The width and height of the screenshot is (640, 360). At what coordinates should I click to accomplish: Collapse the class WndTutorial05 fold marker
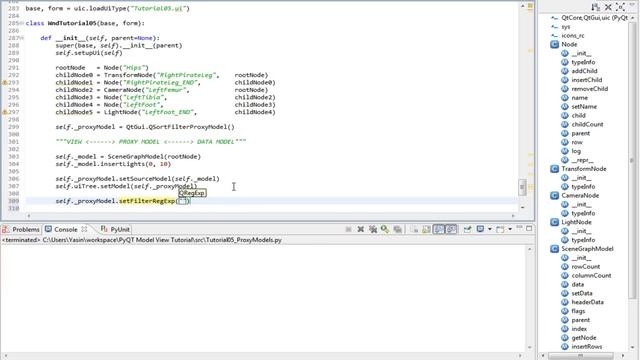(22, 23)
